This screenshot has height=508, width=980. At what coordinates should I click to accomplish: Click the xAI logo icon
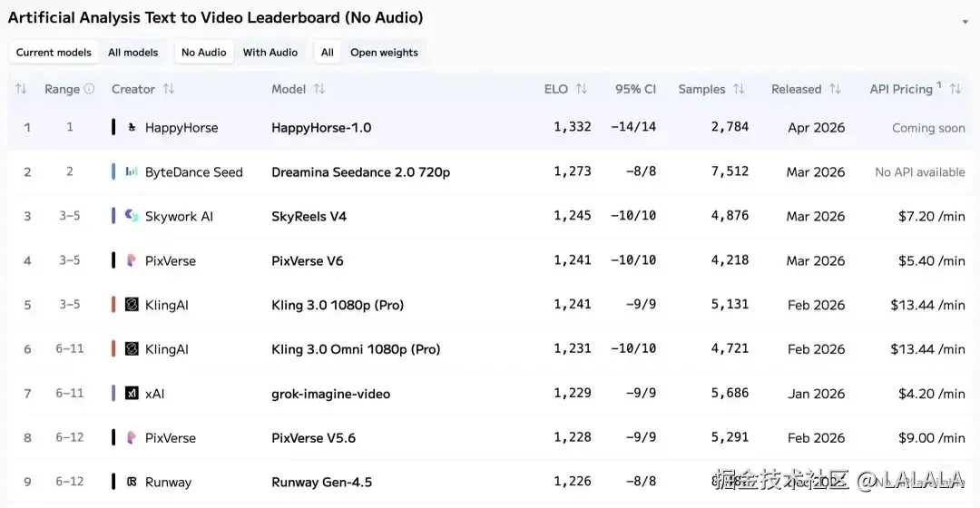pyautogui.click(x=132, y=394)
